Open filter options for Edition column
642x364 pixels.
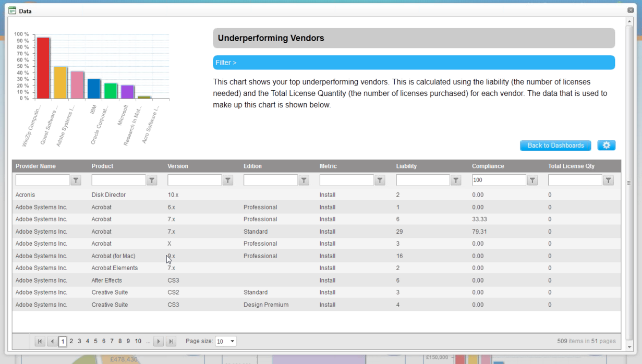point(304,180)
